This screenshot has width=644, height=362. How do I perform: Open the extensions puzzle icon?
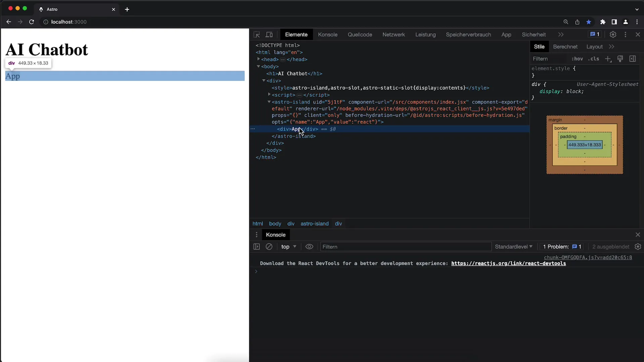(603, 22)
